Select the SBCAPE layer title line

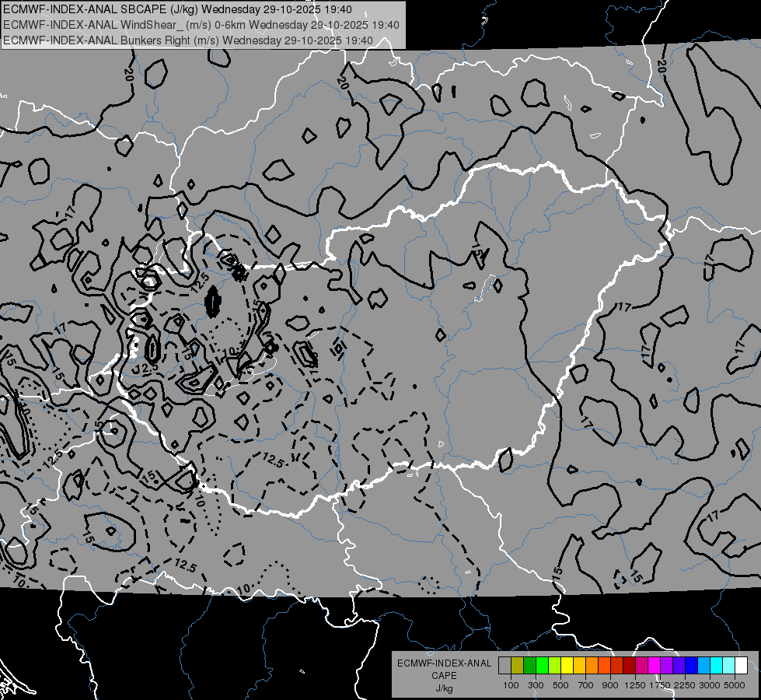(178, 9)
